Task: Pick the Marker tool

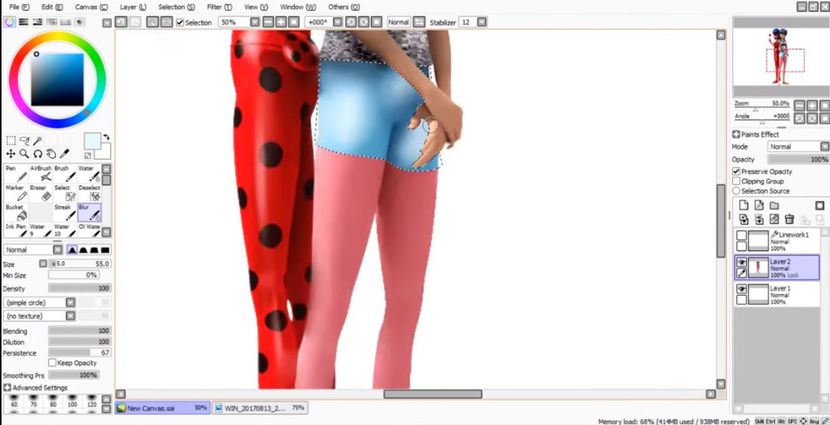Action: click(15, 193)
